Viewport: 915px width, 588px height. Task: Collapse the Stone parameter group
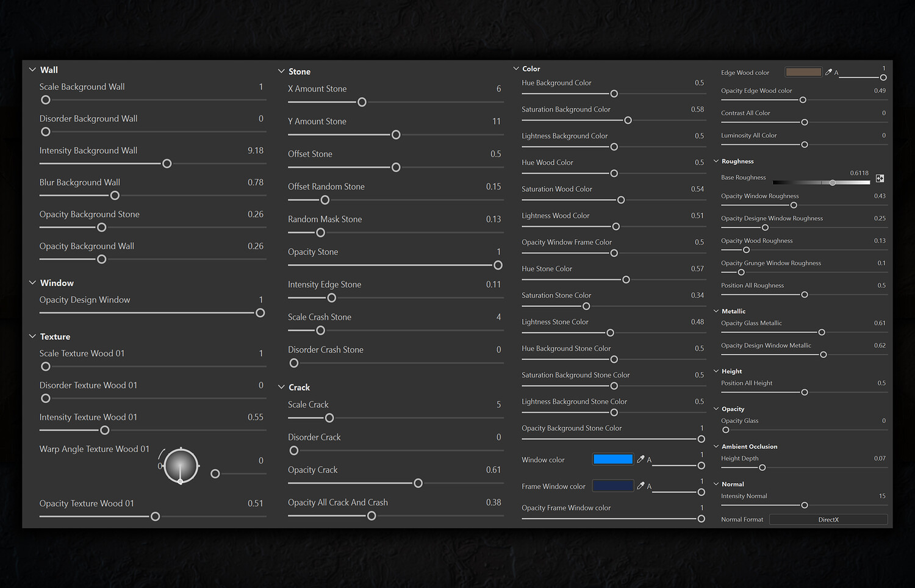pyautogui.click(x=281, y=71)
